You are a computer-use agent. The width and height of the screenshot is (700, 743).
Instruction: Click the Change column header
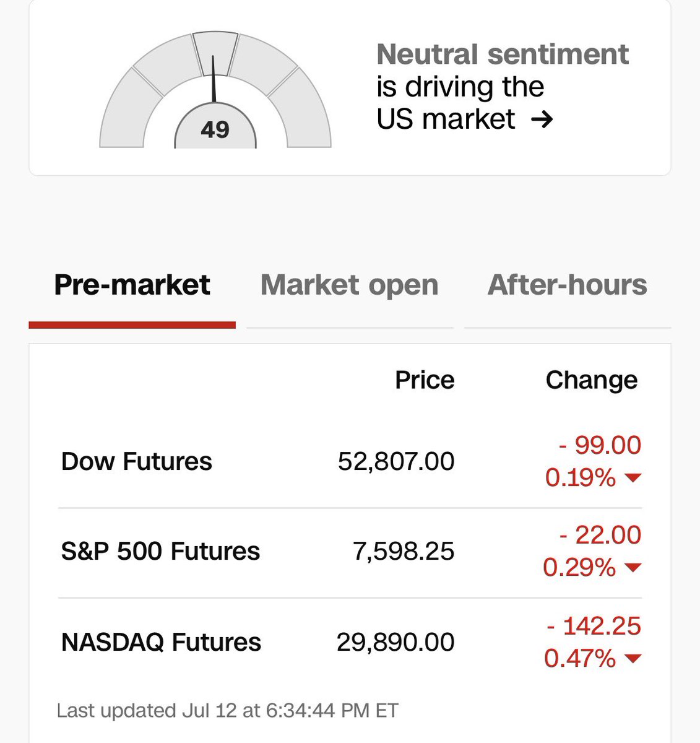pyautogui.click(x=592, y=380)
